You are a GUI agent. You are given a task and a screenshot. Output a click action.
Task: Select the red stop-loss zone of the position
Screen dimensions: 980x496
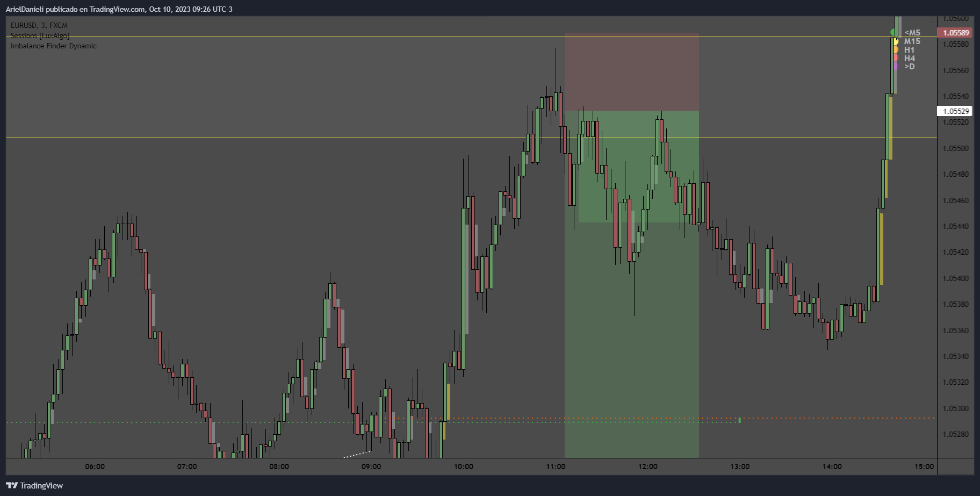tap(631, 73)
